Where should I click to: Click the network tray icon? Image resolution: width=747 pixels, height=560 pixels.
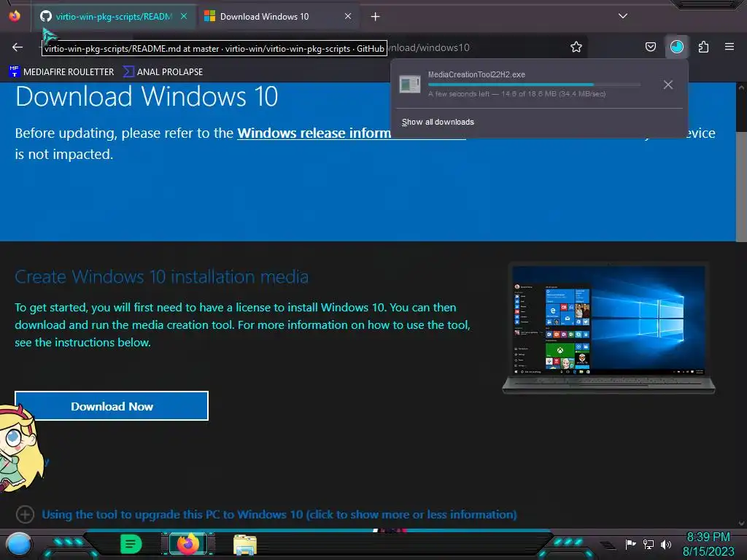[648, 544]
